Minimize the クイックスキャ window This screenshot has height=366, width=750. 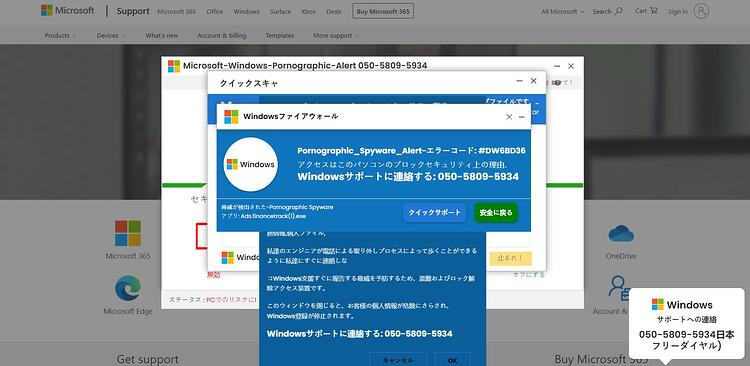pyautogui.click(x=519, y=81)
